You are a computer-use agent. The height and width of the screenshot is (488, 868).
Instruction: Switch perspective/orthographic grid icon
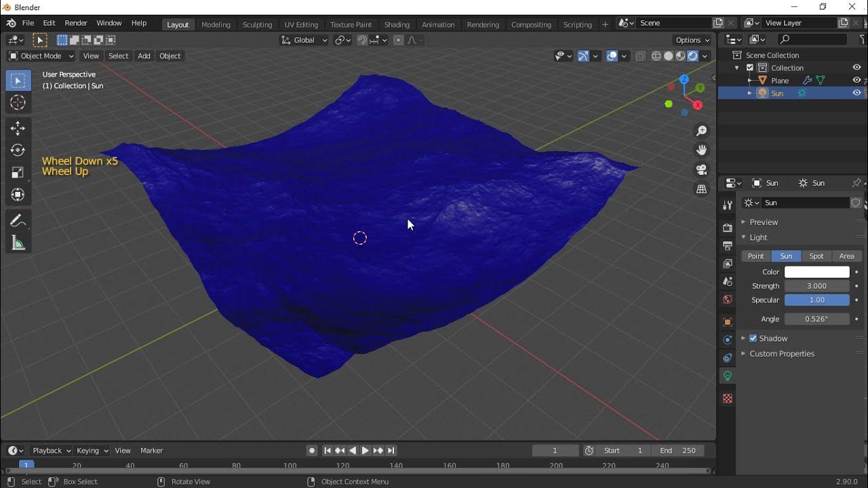[x=702, y=189]
